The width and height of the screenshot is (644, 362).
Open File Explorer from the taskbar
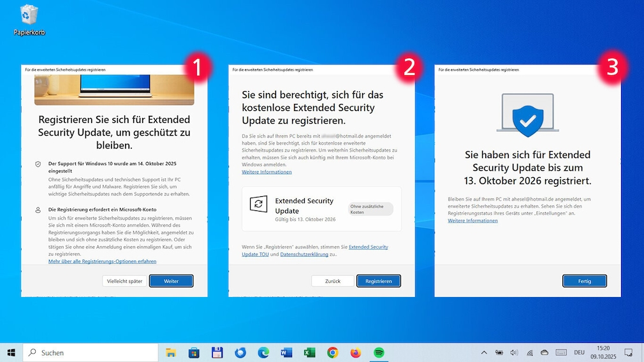(x=171, y=352)
